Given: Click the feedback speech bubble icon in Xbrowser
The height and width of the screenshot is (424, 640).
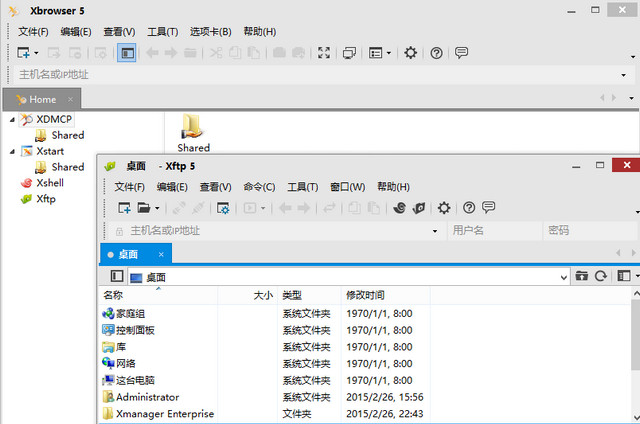Looking at the screenshot, I should point(461,53).
